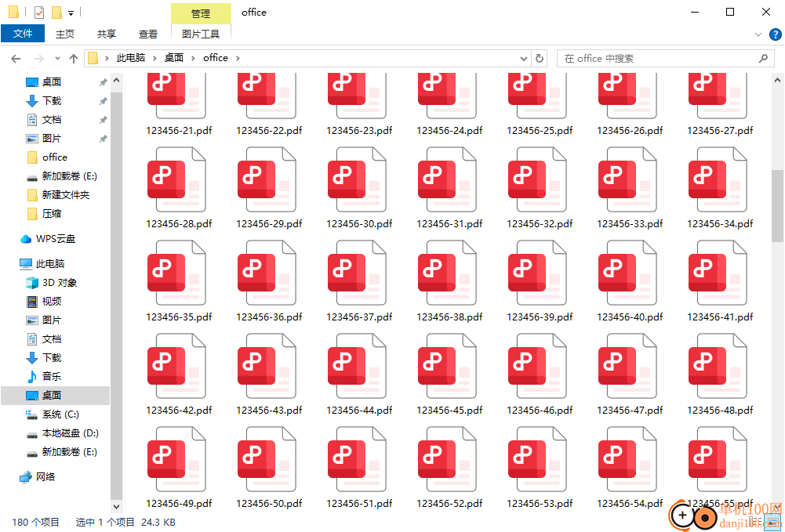Click the Forward navigation arrow

(x=39, y=59)
